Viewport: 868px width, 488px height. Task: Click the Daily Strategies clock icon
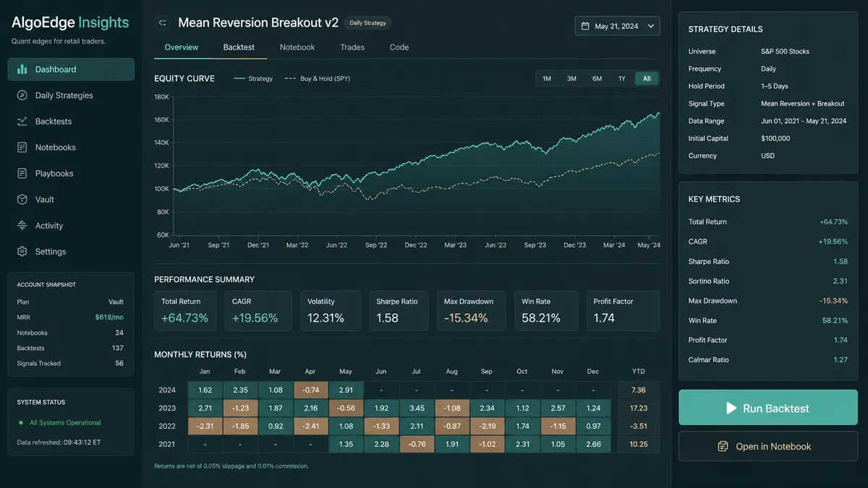[22, 95]
